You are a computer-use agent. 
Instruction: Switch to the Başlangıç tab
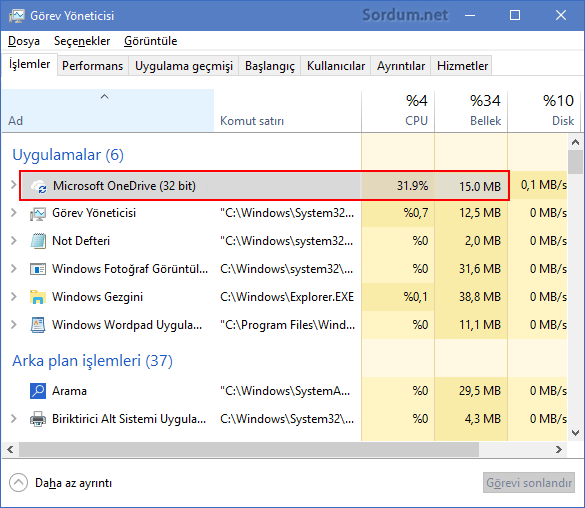click(270, 66)
